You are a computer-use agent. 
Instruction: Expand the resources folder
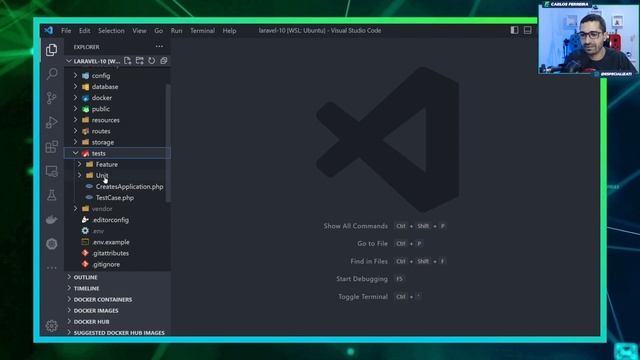(118, 120)
